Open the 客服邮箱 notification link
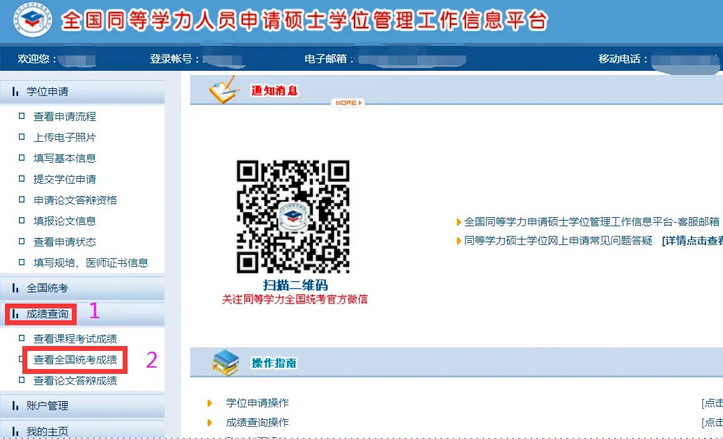This screenshot has width=723, height=439. point(592,222)
